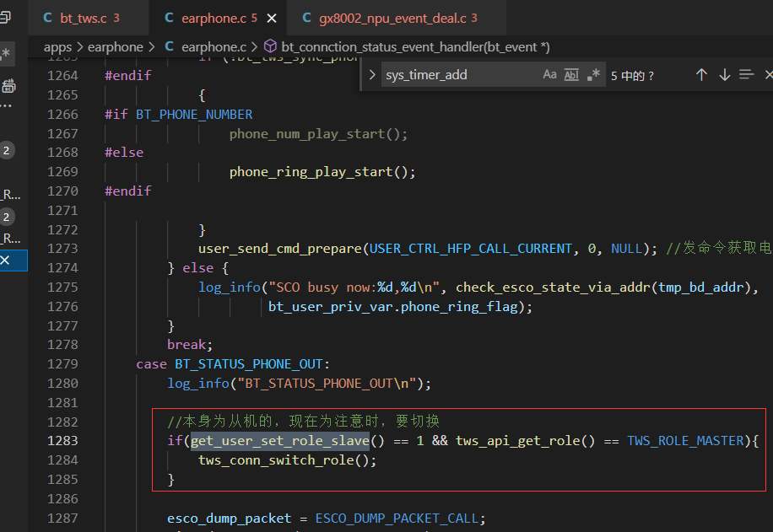Click line number 1283 in the gutter
Image resolution: width=773 pixels, height=532 pixels.
click(x=62, y=441)
